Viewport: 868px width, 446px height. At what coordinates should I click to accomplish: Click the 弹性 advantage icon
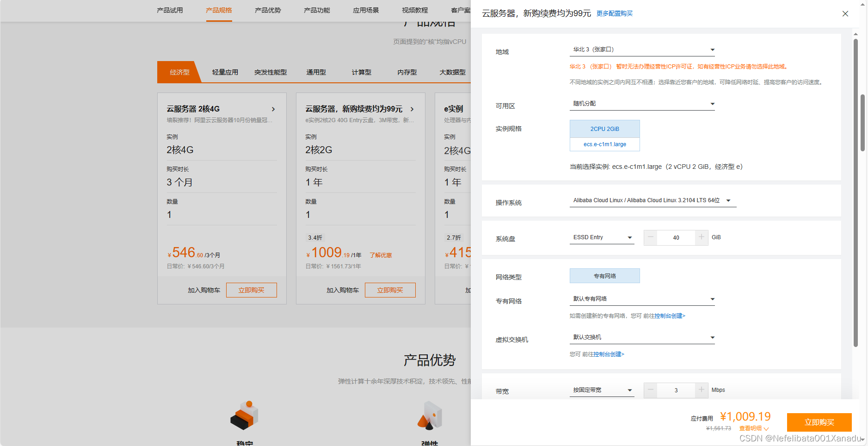(x=430, y=415)
